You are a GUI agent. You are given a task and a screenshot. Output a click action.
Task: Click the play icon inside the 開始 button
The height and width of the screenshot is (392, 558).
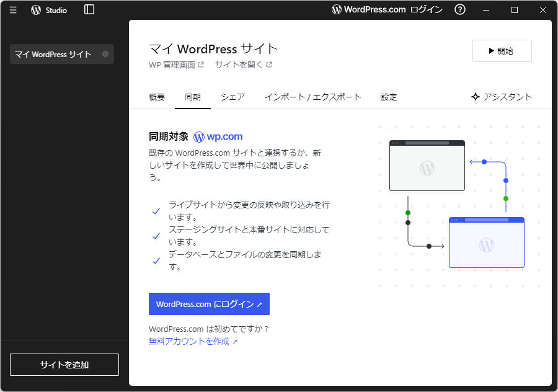[491, 51]
